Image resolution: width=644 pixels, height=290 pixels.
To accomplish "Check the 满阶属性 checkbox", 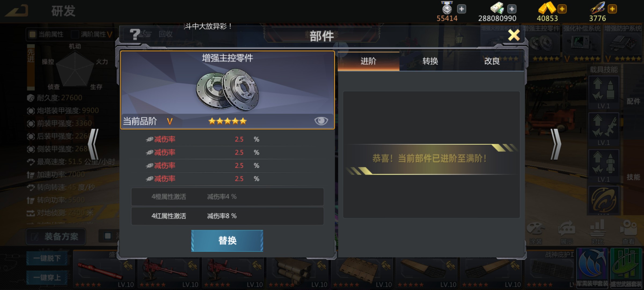I will (75, 34).
